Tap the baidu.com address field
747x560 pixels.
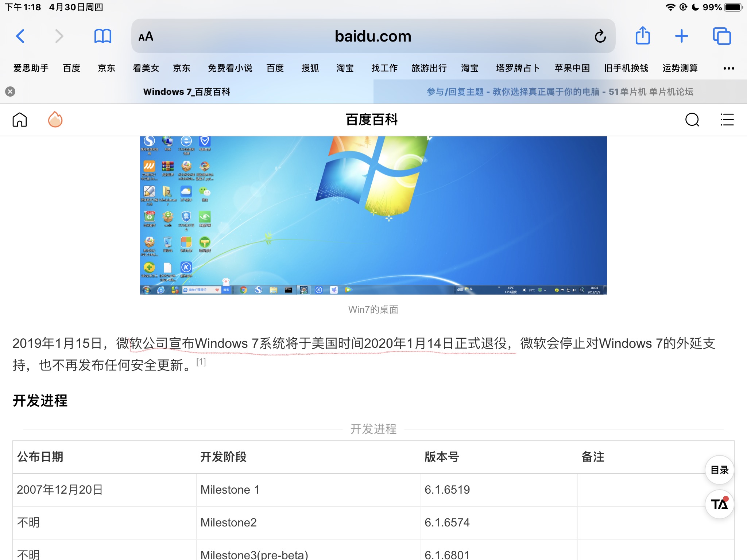tap(373, 36)
